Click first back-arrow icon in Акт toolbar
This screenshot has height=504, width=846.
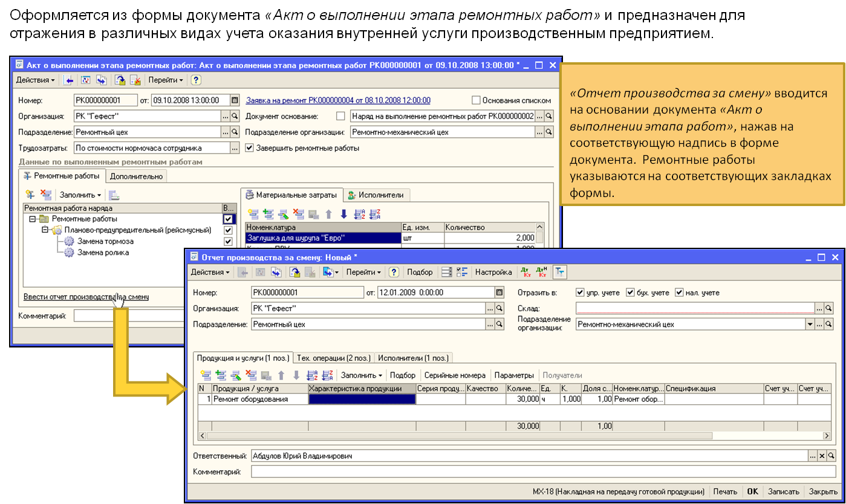pyautogui.click(x=69, y=80)
